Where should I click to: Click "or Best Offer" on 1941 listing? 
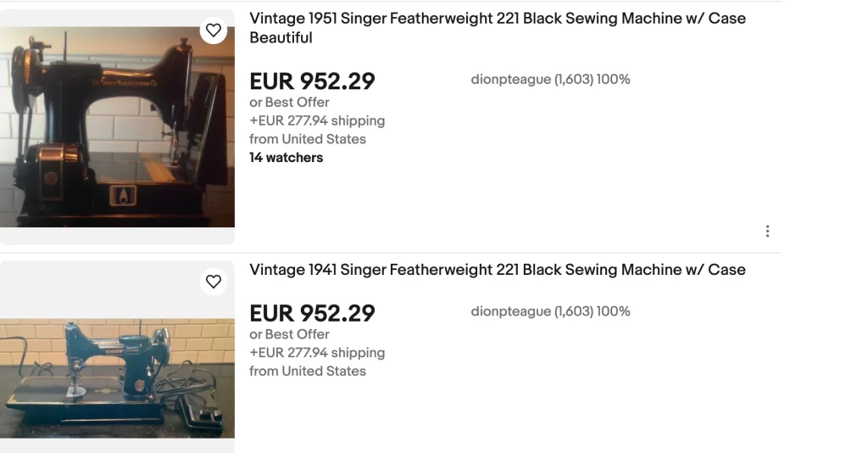(x=289, y=334)
